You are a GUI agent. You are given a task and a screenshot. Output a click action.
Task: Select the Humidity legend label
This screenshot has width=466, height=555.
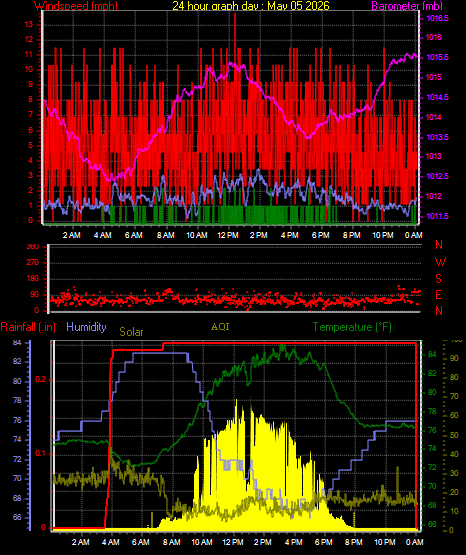point(86,327)
